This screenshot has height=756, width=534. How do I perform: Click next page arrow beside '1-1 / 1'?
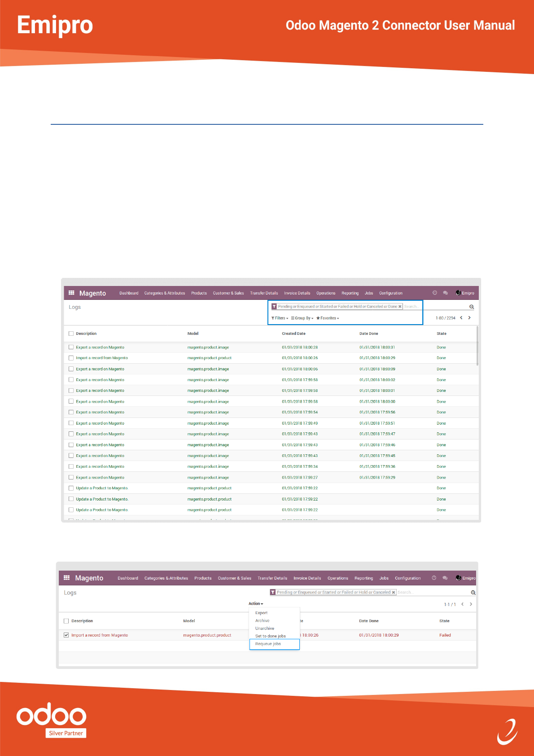tap(471, 604)
